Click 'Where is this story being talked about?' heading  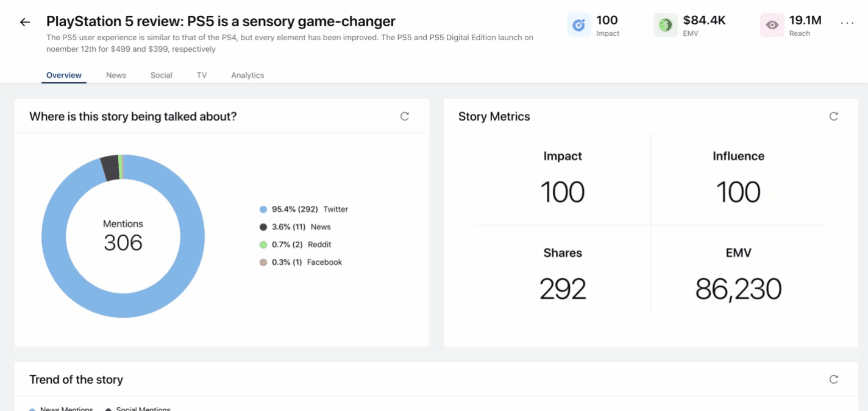pyautogui.click(x=133, y=116)
